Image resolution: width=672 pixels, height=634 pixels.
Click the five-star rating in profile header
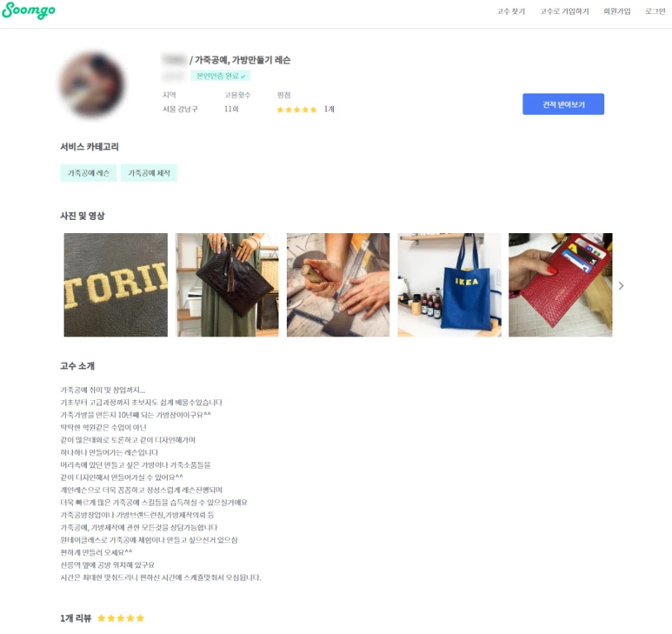pos(296,110)
